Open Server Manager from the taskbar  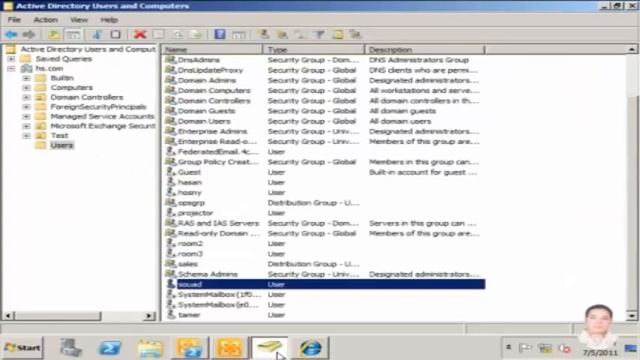pos(71,348)
